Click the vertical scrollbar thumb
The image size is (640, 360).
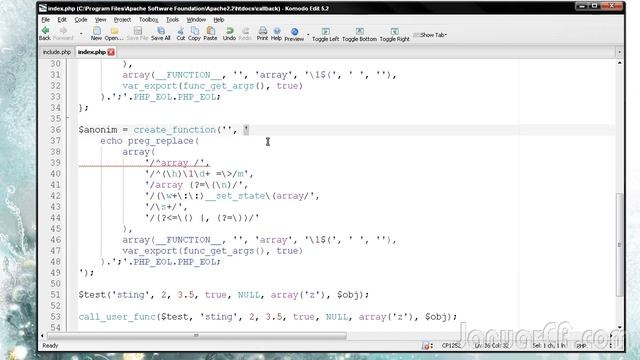[619, 245]
